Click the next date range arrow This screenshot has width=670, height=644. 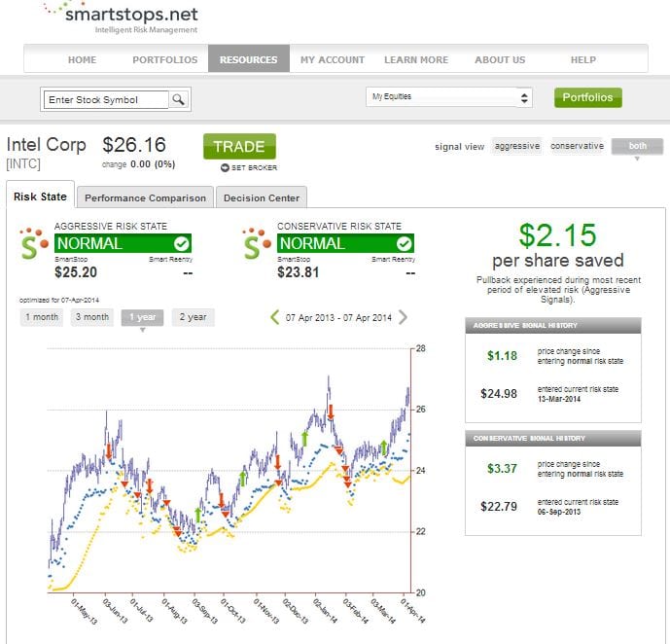coord(403,317)
